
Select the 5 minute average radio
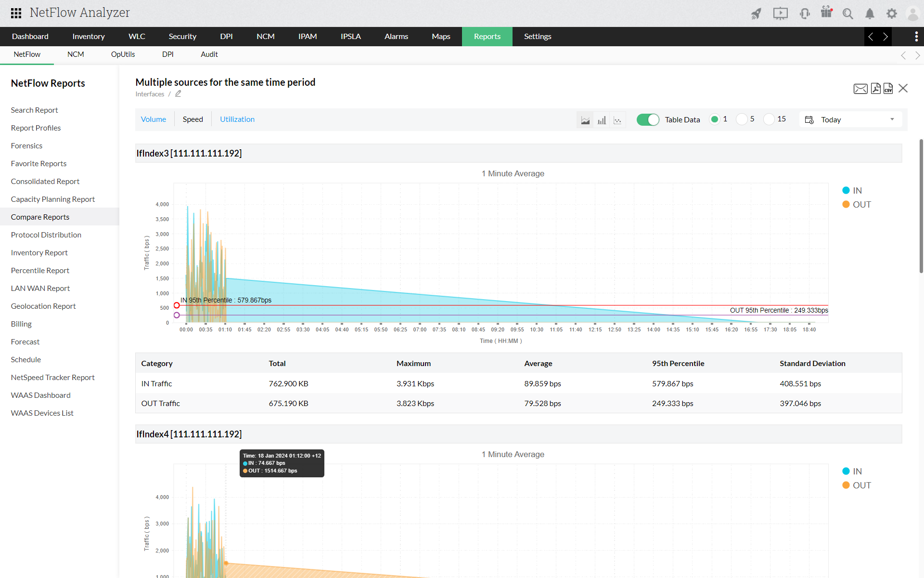click(x=742, y=119)
